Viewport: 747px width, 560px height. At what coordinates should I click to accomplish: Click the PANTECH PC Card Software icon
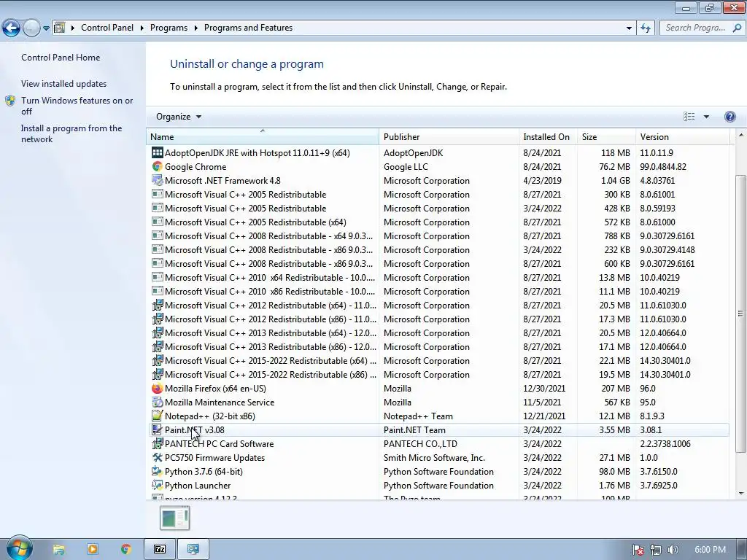[x=158, y=444]
